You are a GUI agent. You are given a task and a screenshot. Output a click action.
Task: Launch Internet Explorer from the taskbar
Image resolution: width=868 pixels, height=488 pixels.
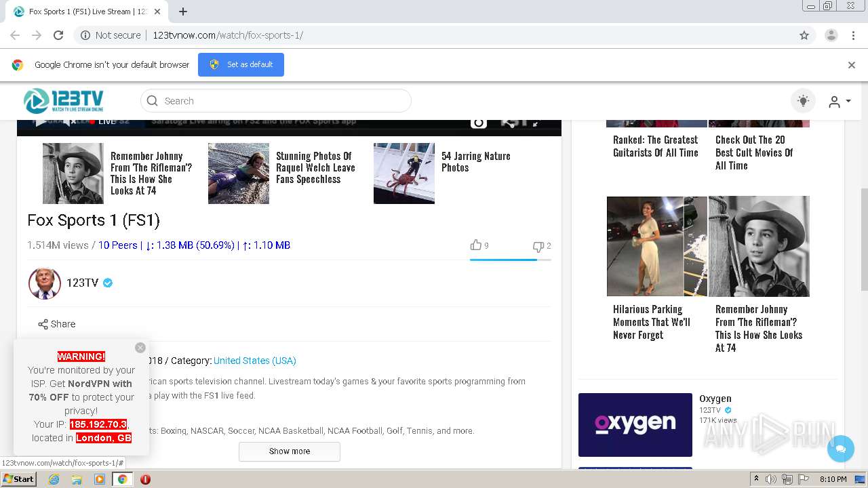(x=54, y=479)
